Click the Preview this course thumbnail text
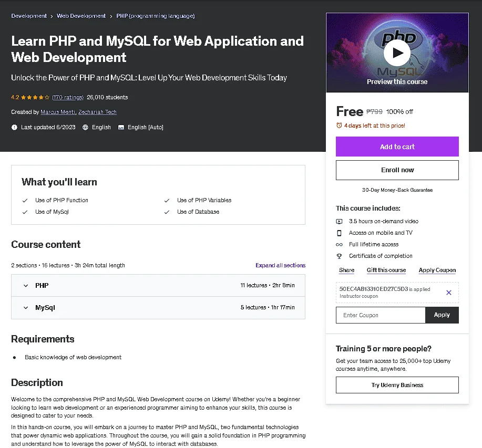 click(397, 82)
